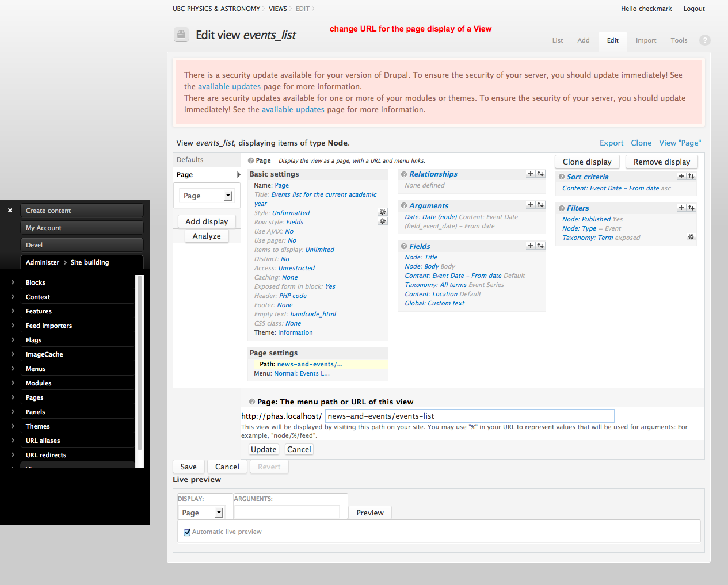Click the Update button for path
This screenshot has height=585, width=728.
coord(264,449)
